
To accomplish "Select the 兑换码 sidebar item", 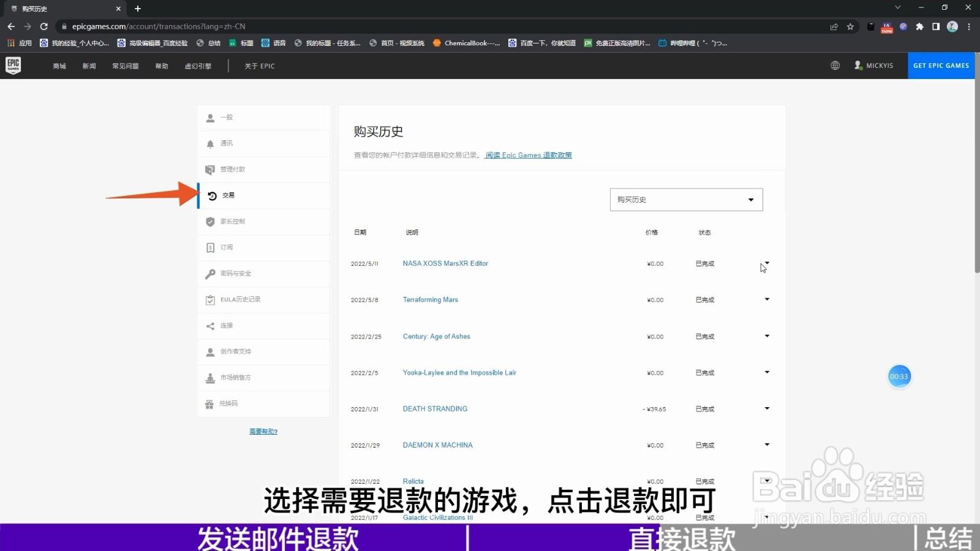I will tap(263, 403).
